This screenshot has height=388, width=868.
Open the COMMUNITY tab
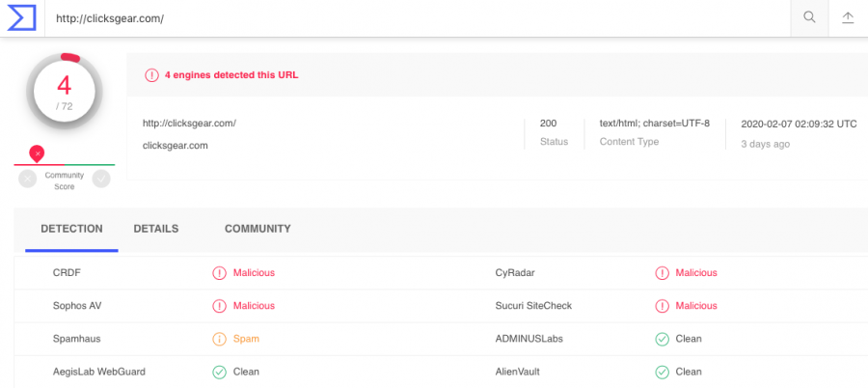pos(258,229)
